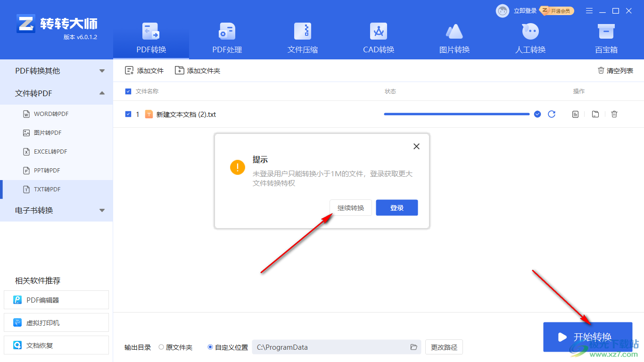Close the 提示 dialog
The height and width of the screenshot is (362, 644).
[x=416, y=147]
